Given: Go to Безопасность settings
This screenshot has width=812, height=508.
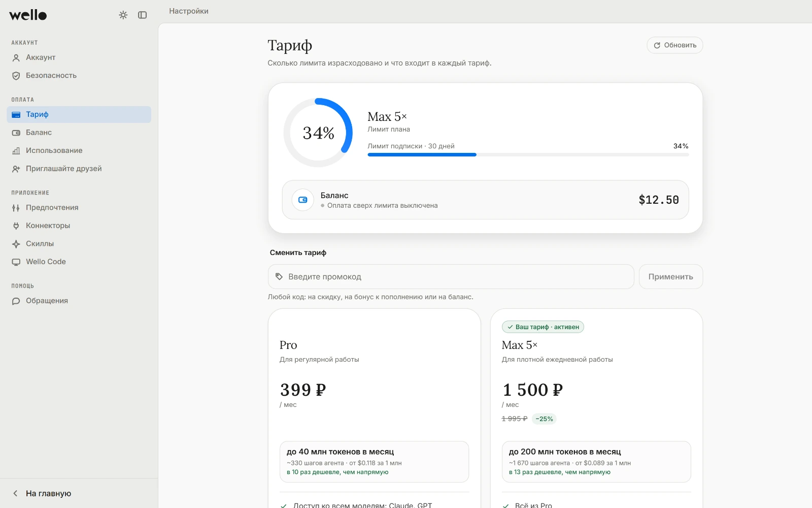Looking at the screenshot, I should point(79,76).
